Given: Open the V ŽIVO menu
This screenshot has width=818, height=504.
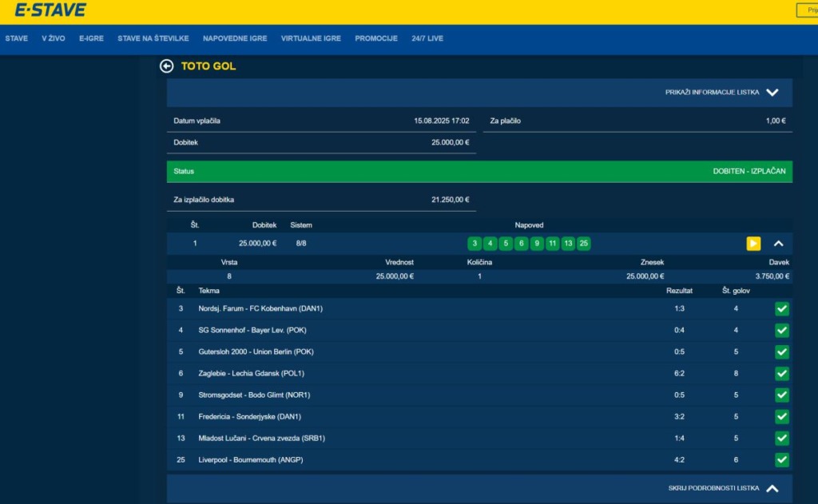Looking at the screenshot, I should (x=54, y=38).
